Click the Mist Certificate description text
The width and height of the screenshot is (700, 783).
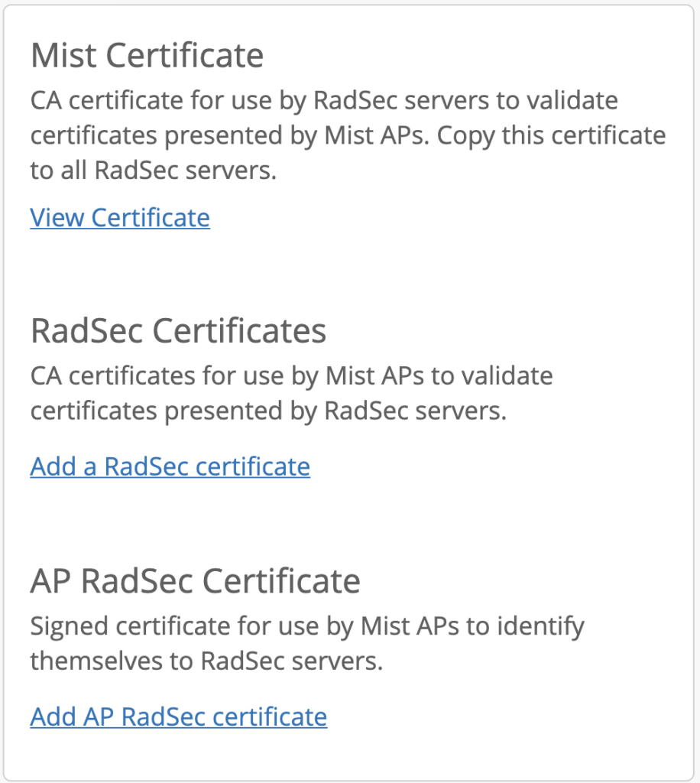pos(348,135)
